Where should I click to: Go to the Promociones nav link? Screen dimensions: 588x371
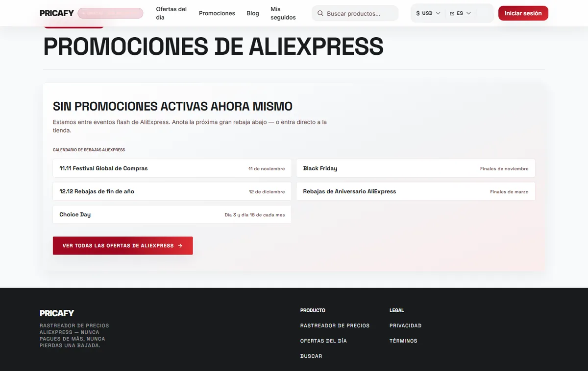pos(217,13)
